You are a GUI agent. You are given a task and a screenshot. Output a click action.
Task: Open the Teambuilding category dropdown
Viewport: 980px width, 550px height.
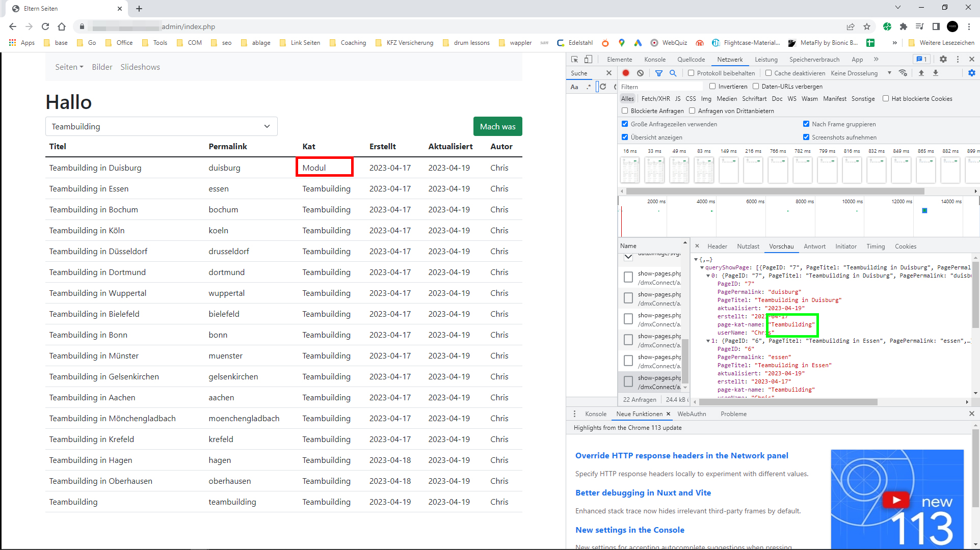click(161, 126)
